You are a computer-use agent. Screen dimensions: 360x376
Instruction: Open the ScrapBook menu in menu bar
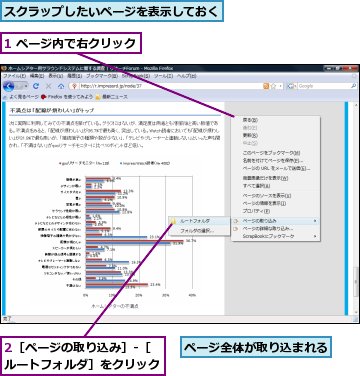coord(136,76)
